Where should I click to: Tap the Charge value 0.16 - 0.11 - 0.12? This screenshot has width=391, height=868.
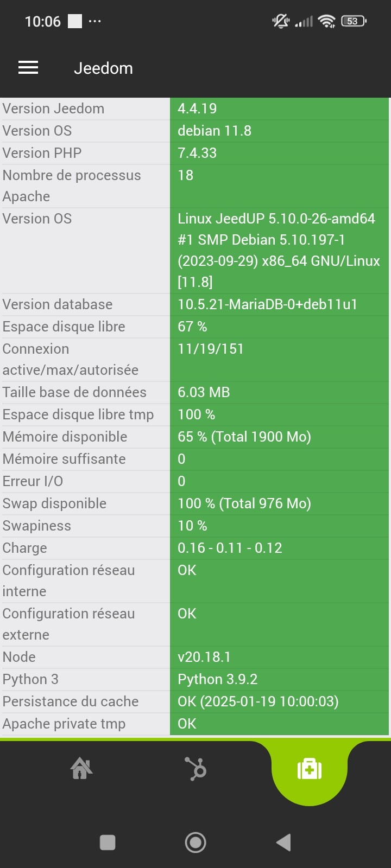coord(279,548)
